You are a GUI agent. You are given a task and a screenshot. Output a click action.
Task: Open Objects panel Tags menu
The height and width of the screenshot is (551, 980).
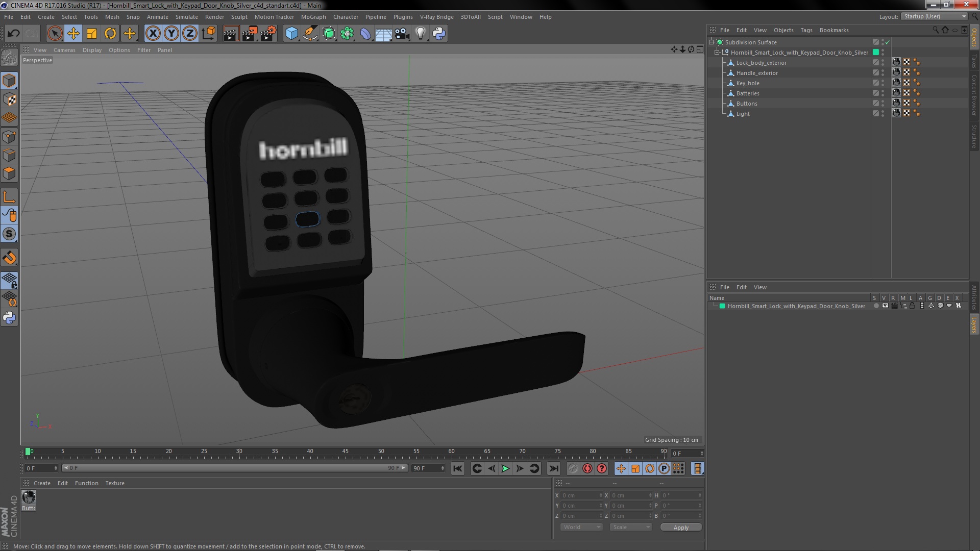pos(806,30)
